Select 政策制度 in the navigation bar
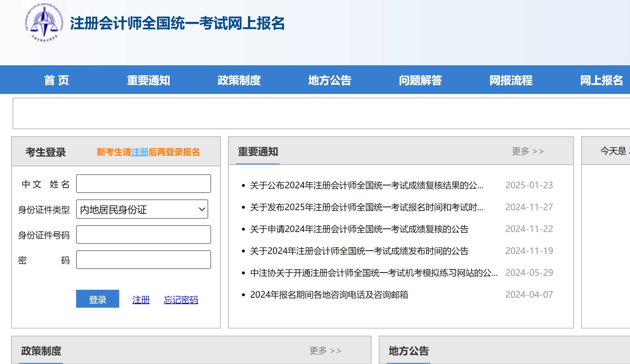The height and width of the screenshot is (364, 630). coord(240,80)
